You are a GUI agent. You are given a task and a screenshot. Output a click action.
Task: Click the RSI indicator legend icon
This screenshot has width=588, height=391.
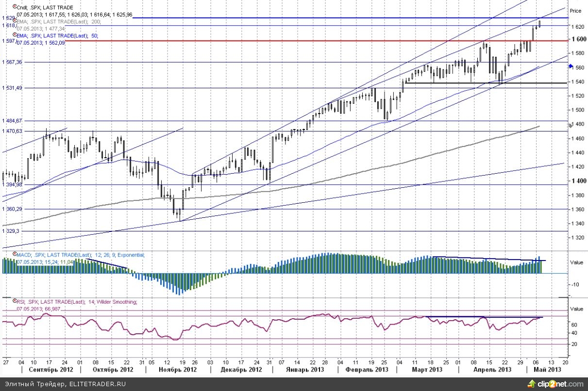[14, 302]
